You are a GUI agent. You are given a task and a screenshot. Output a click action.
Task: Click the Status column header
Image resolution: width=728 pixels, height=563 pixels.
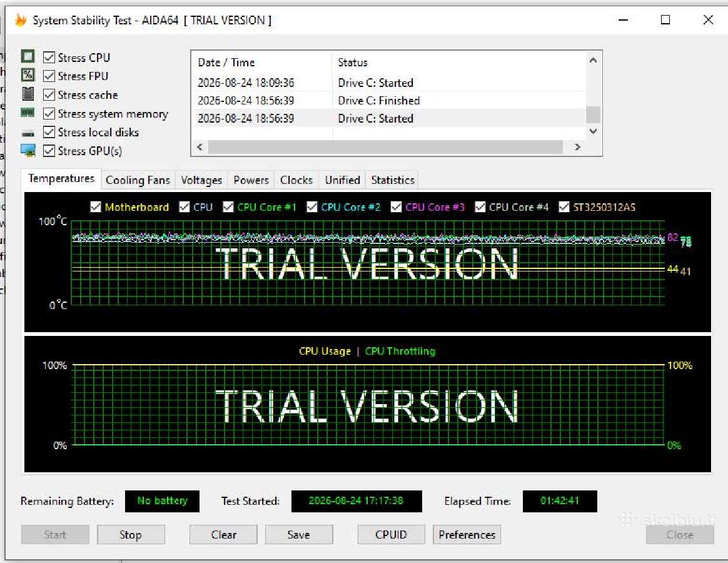click(x=458, y=63)
